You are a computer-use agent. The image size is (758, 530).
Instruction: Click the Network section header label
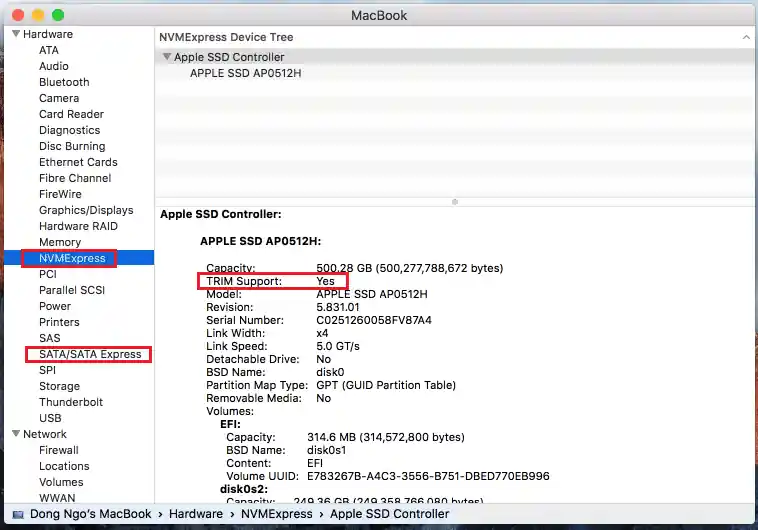(x=45, y=434)
